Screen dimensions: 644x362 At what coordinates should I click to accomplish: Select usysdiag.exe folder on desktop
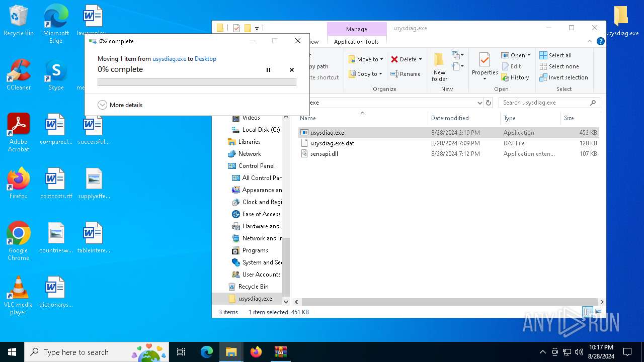click(622, 21)
